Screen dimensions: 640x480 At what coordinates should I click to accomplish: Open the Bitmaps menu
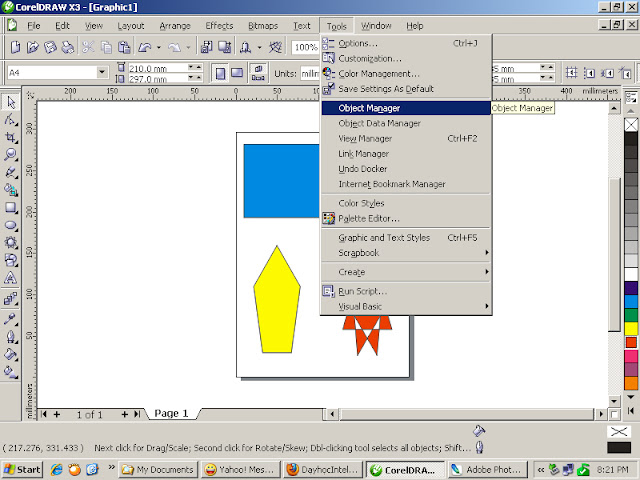pyautogui.click(x=263, y=26)
